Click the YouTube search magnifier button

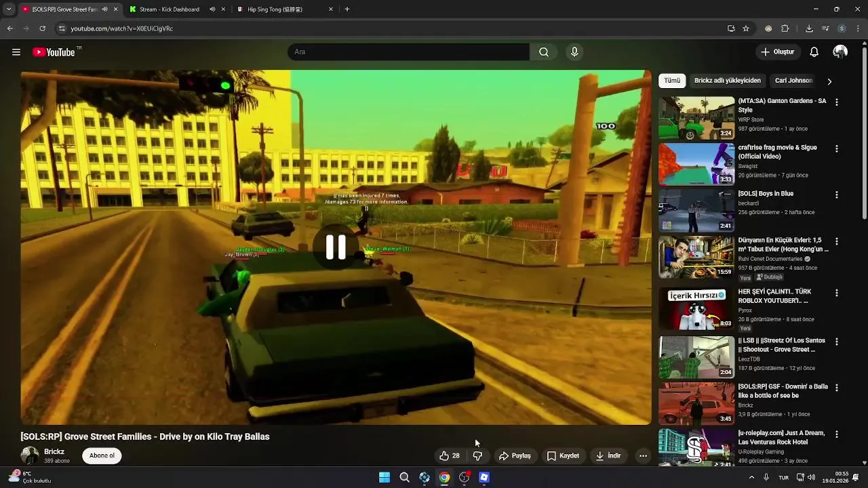click(544, 52)
